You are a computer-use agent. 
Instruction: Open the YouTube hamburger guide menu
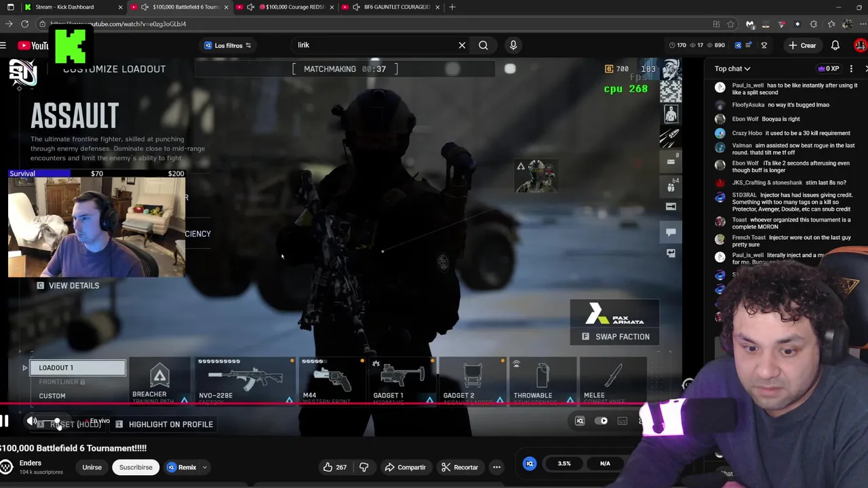(x=3, y=45)
